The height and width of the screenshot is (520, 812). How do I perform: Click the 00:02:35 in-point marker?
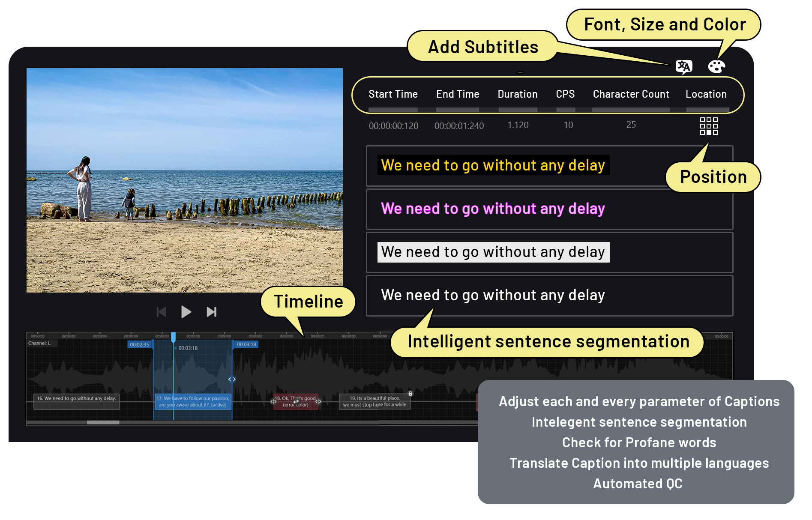tap(139, 345)
